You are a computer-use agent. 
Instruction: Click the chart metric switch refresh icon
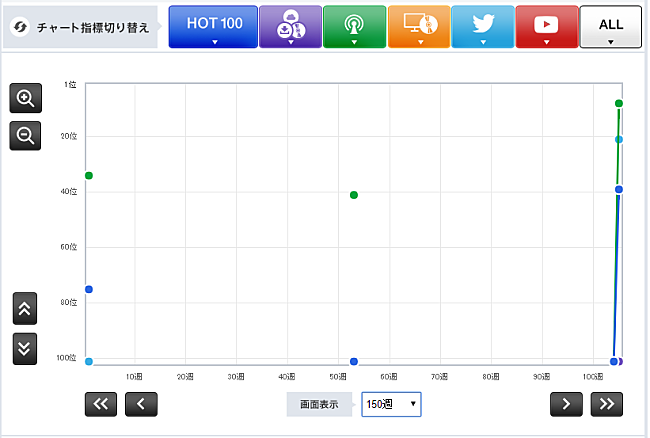19,27
